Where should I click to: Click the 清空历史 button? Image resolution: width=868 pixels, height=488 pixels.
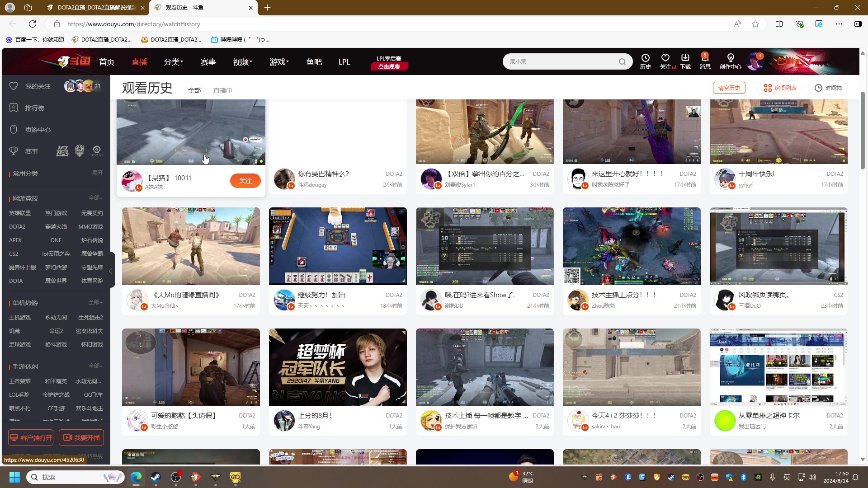point(729,88)
